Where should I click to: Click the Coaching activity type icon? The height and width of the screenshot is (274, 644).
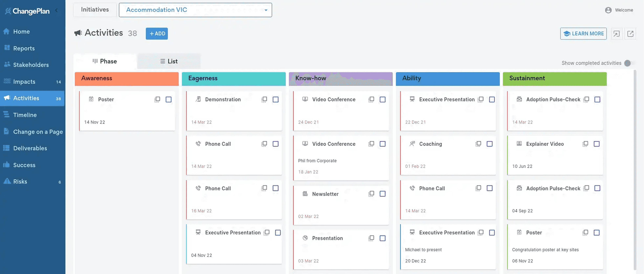(x=412, y=144)
